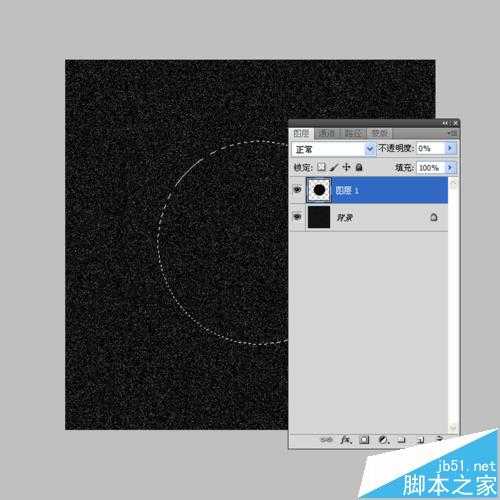Image resolution: width=500 pixels, height=500 pixels.
Task: Hide the background layer
Action: point(297,217)
